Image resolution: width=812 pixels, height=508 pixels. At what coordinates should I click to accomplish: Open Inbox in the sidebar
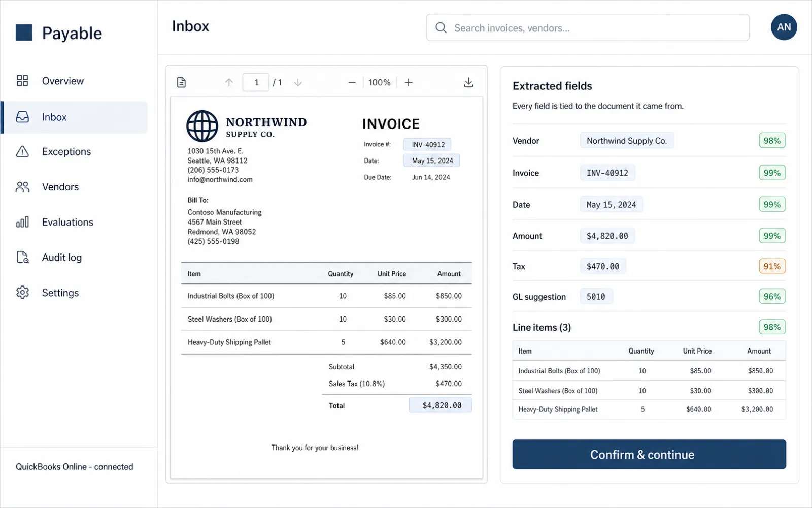point(74,117)
